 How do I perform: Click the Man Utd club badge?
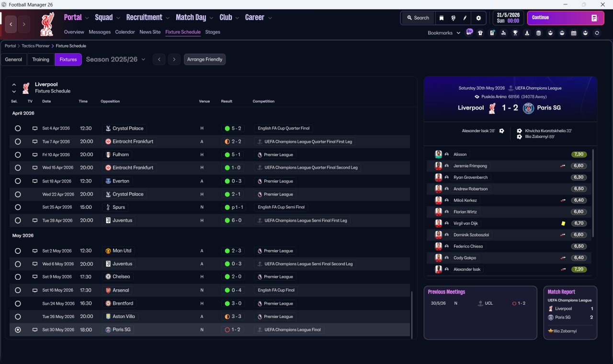(x=108, y=250)
